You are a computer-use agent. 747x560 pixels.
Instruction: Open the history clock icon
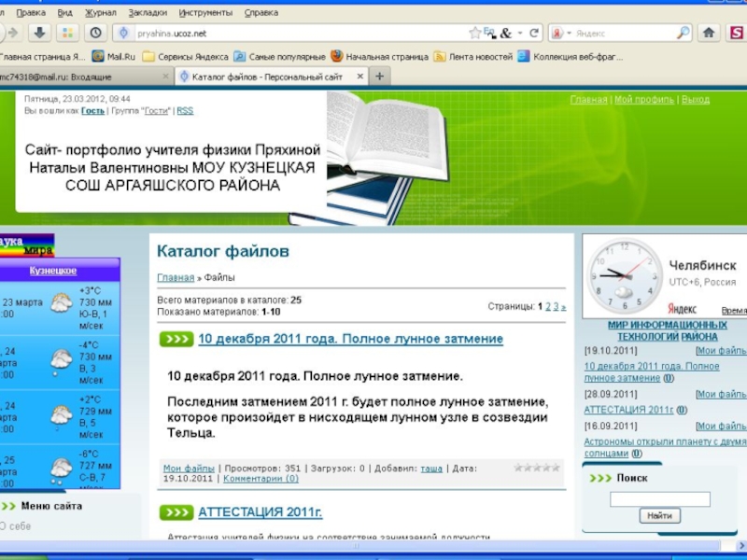(96, 33)
